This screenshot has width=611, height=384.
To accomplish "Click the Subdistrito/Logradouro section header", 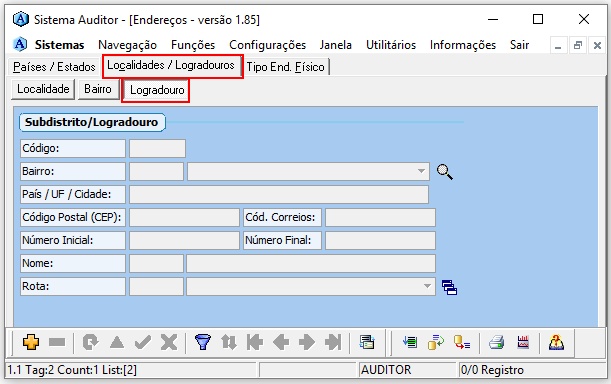I will 92,122.
